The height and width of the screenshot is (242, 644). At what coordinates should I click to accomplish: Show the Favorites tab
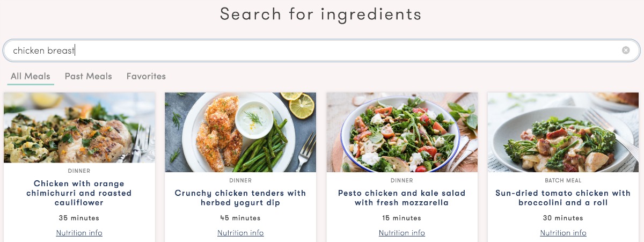click(146, 76)
